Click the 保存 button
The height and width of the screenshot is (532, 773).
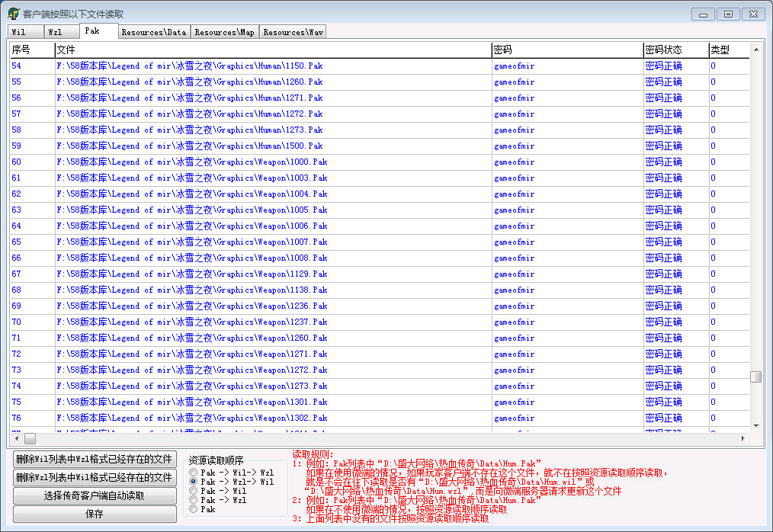[95, 514]
